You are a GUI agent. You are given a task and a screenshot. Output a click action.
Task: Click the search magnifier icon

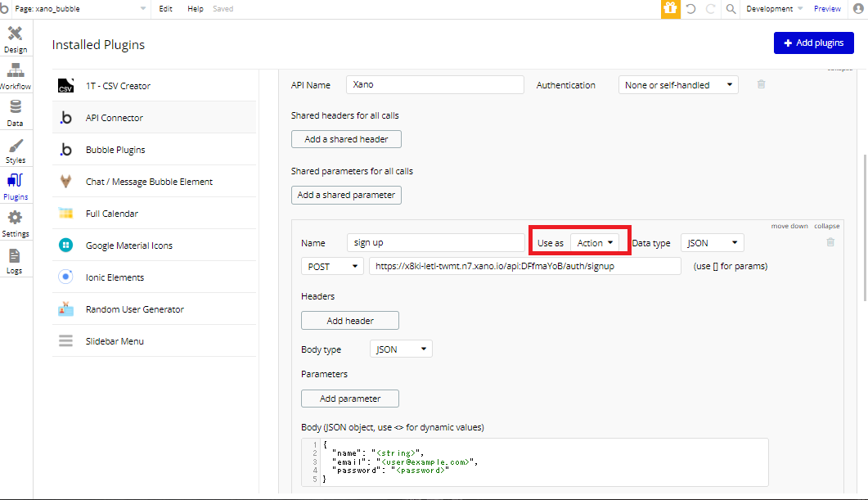tap(731, 9)
